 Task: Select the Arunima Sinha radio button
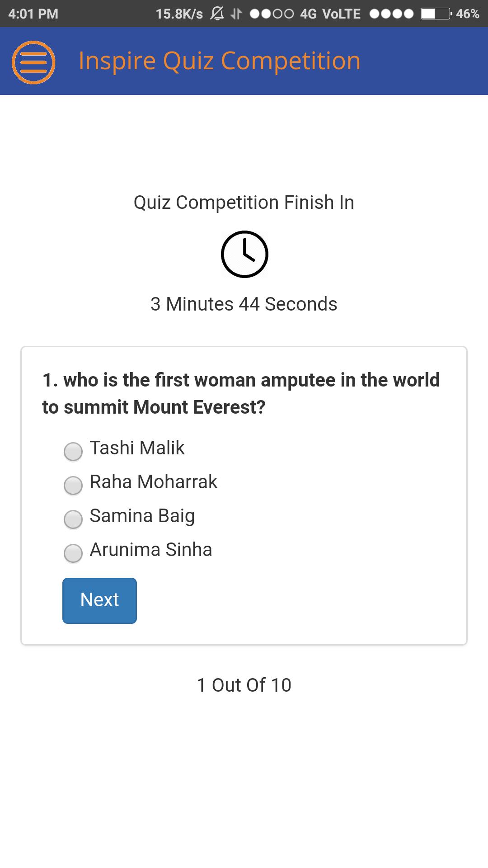[73, 553]
